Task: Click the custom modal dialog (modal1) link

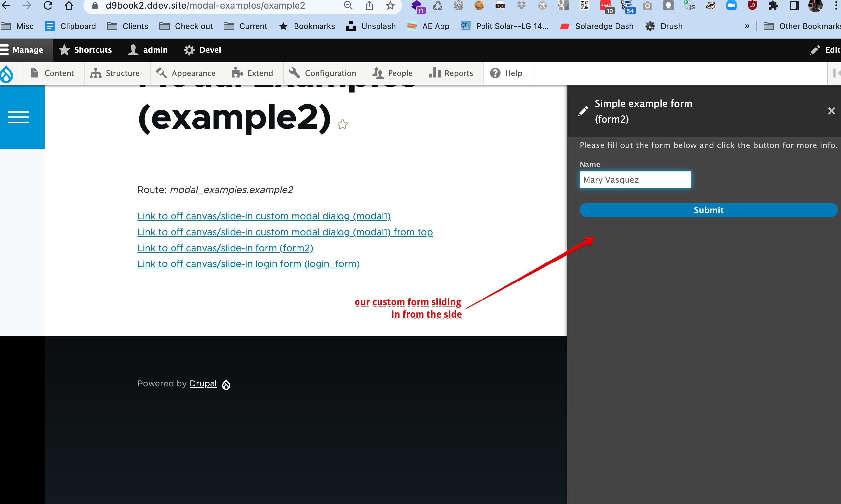Action: tap(264, 216)
